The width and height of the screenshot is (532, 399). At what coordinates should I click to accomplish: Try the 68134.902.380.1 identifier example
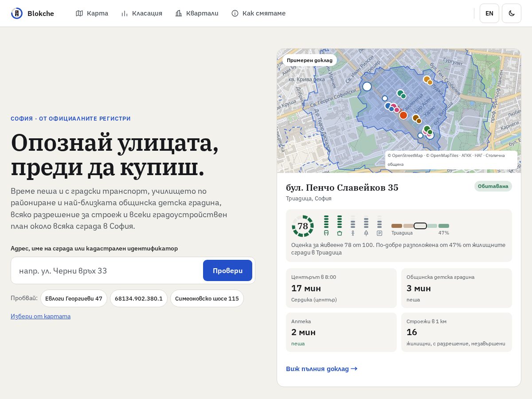pyautogui.click(x=139, y=298)
